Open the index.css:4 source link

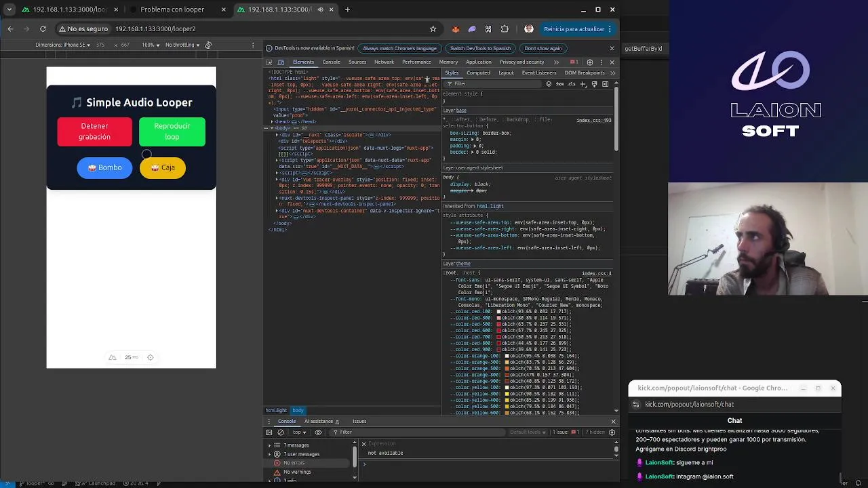tap(597, 273)
